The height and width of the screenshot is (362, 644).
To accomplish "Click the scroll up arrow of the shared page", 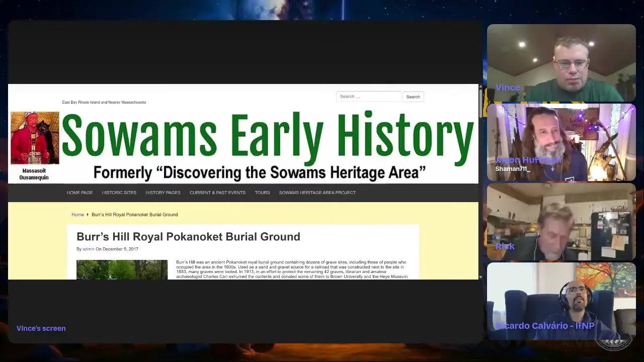I will pos(480,87).
